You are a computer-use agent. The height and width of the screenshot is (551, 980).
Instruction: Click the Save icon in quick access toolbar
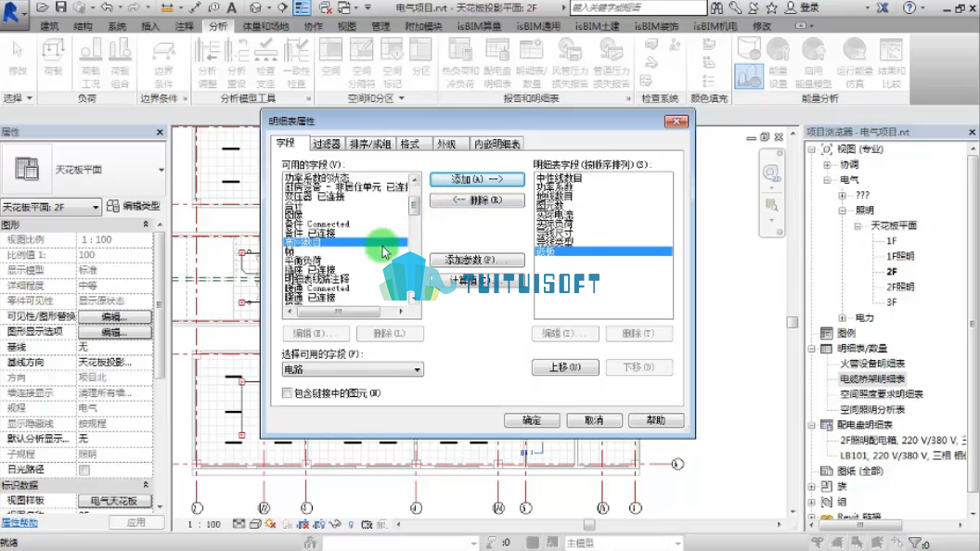60,7
